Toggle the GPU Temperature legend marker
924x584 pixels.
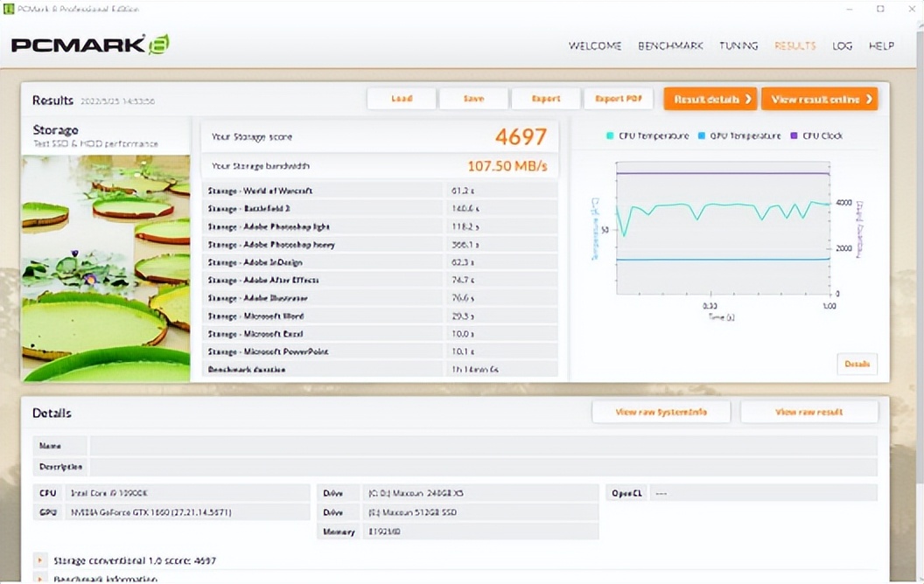[703, 136]
